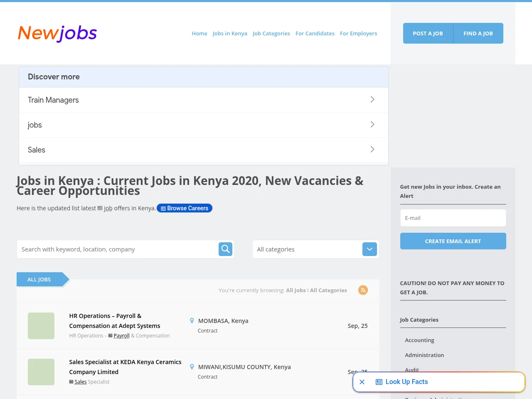Open the jobs suggestion row

pyautogui.click(x=204, y=125)
